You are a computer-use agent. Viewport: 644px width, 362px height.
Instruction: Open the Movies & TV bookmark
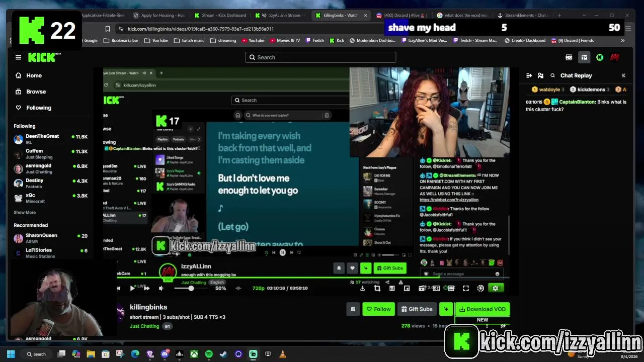[x=284, y=41]
